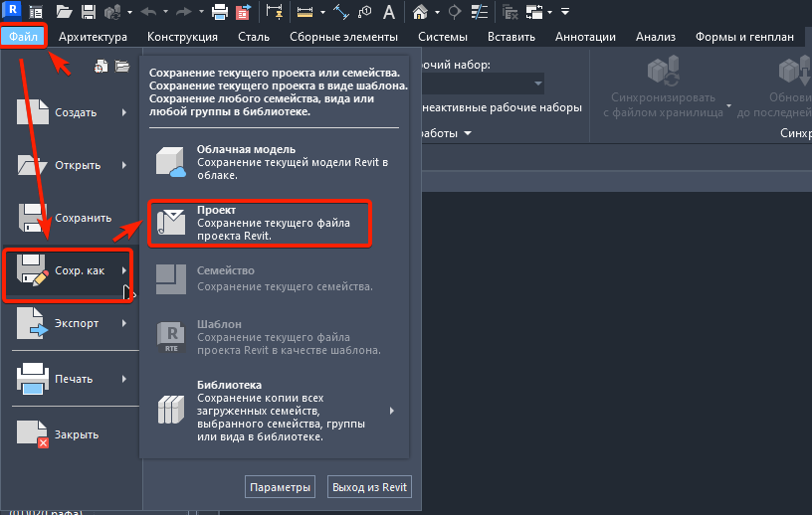This screenshot has height=515, width=812.
Task: Click the open documents folder icon in file menu
Action: coord(122,67)
